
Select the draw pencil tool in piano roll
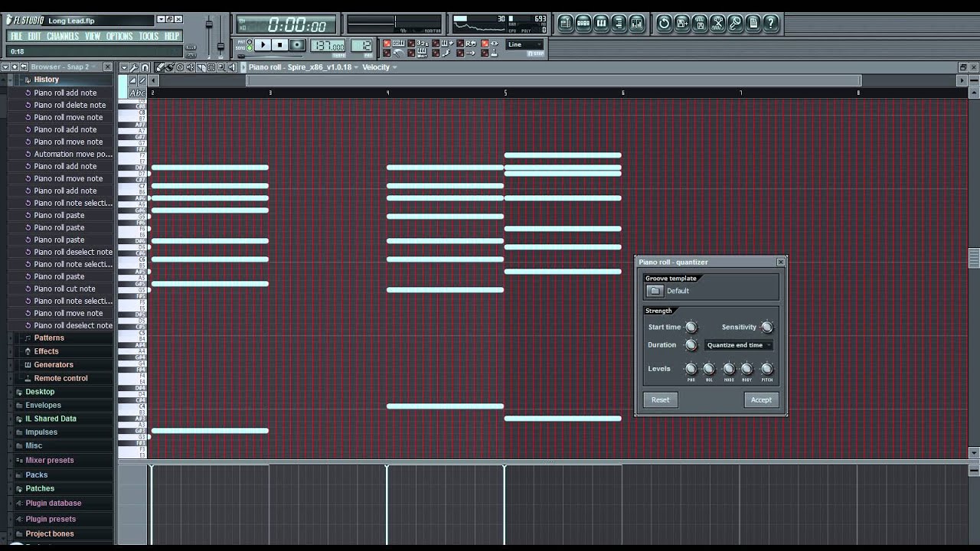159,67
